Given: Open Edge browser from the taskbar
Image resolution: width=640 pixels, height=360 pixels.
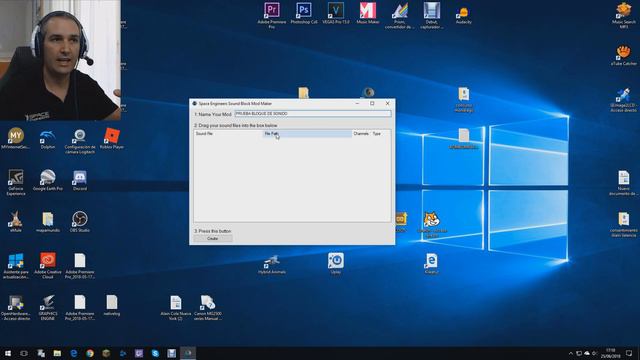Looking at the screenshot, I should tap(73, 353).
